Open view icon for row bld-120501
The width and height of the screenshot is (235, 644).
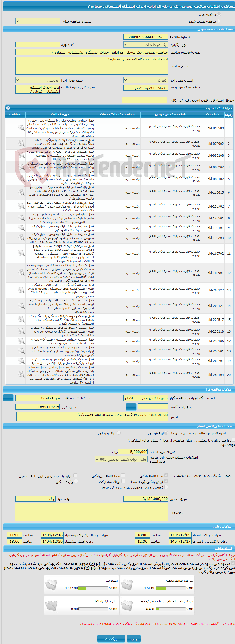[x=21, y=218]
